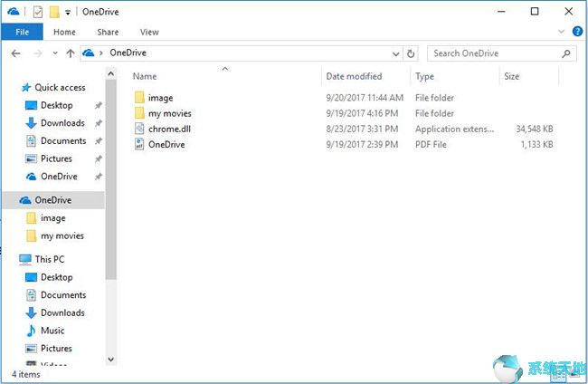The image size is (588, 384).
Task: Go forward with the Forward arrow
Action: pos(37,53)
